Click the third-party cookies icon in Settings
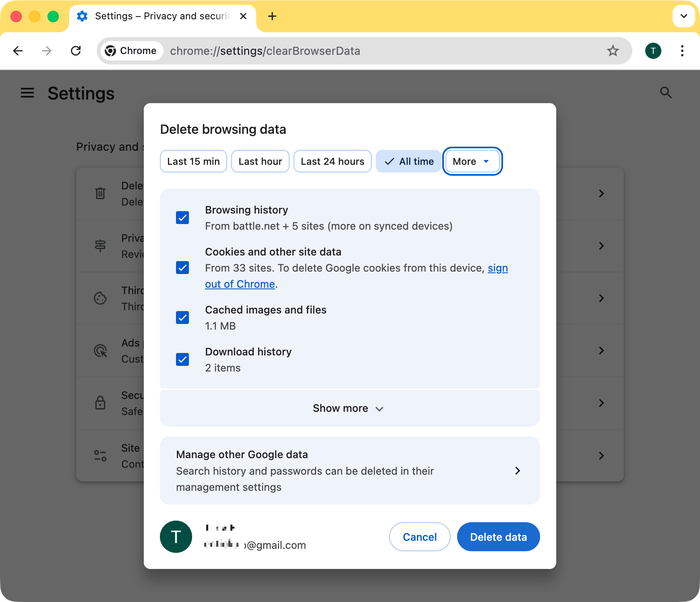 (x=99, y=298)
